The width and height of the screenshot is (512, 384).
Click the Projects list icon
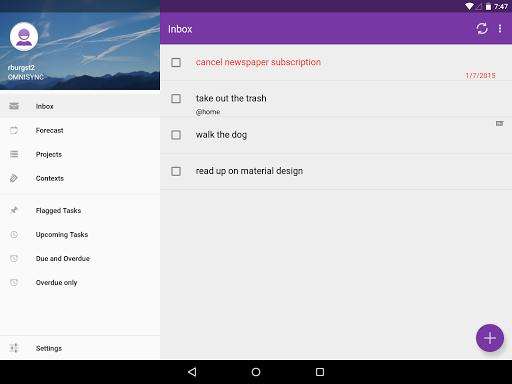(14, 154)
